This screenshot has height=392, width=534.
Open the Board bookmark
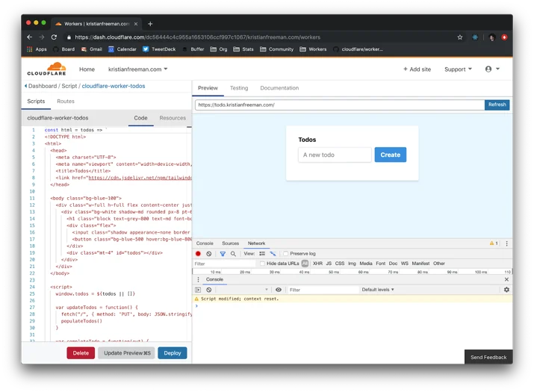(x=63, y=49)
